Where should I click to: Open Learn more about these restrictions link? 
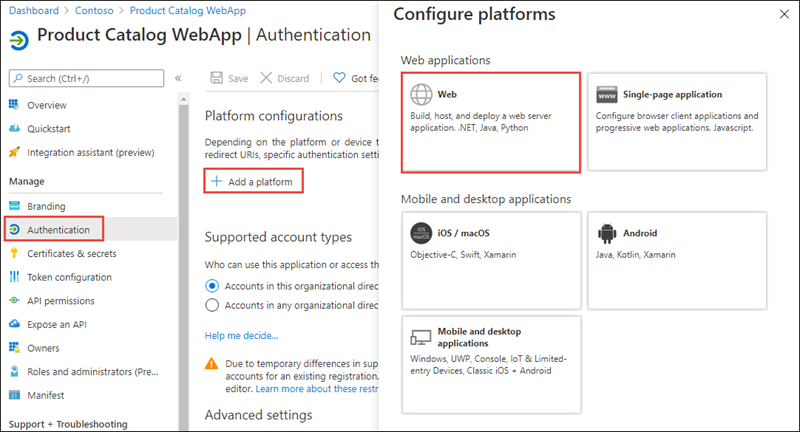317,389
